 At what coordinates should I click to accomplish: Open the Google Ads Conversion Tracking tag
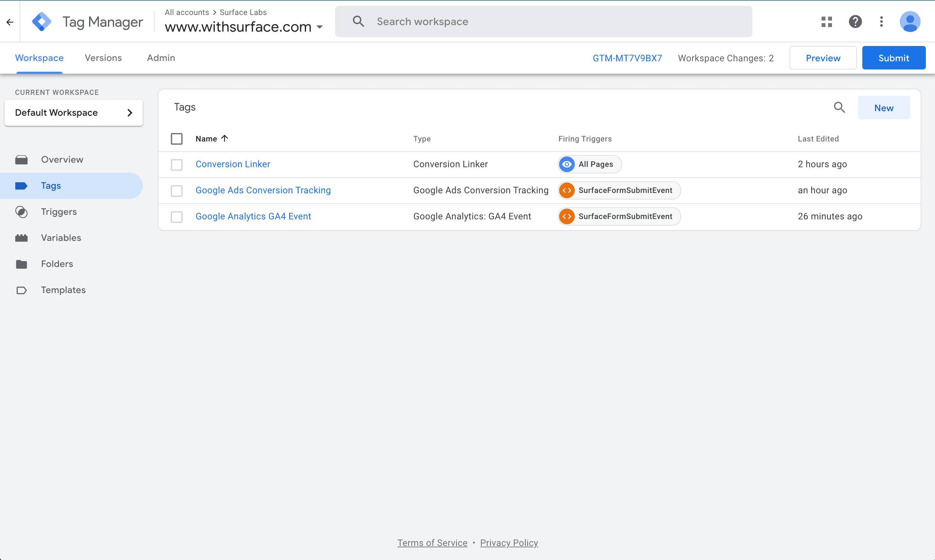(263, 190)
